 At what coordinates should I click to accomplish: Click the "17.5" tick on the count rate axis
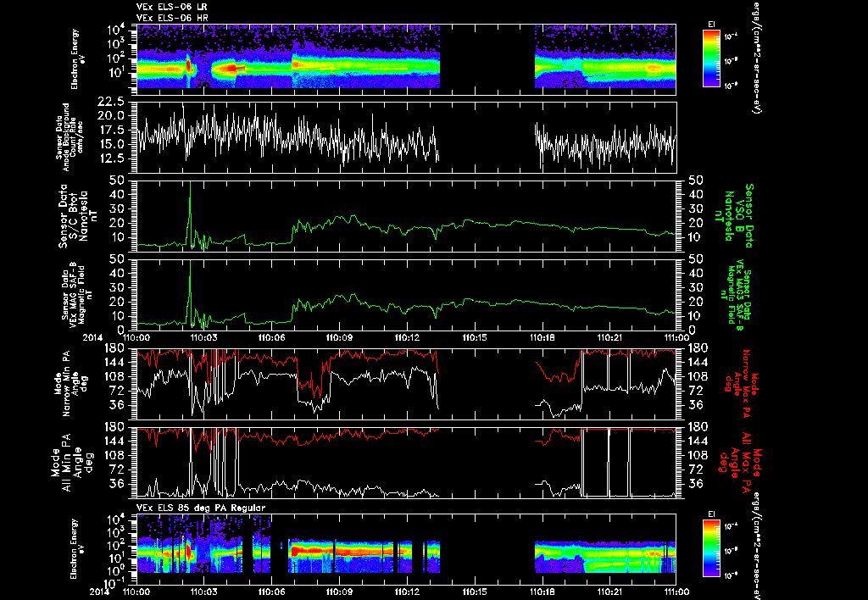click(x=112, y=130)
